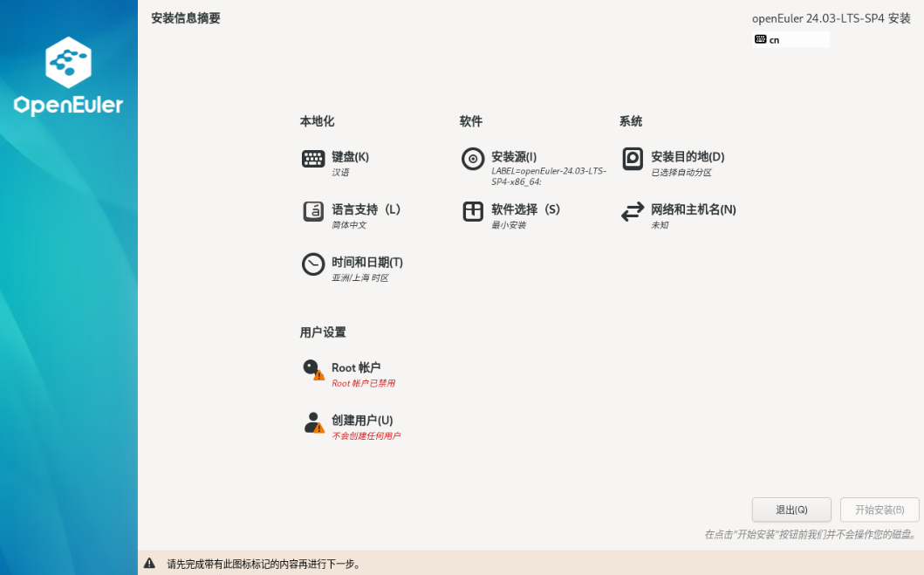This screenshot has height=575, width=924.
Task: Open 安装源(I) configuration
Action: [x=514, y=157]
